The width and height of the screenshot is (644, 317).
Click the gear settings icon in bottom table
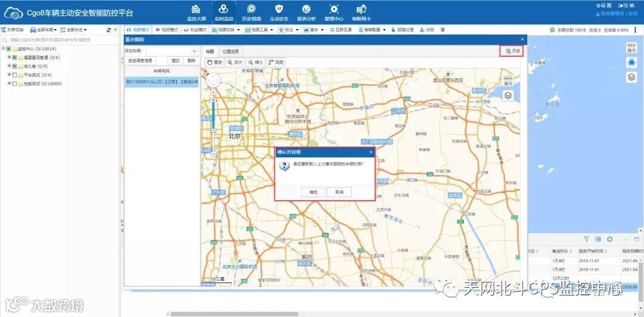tap(610, 239)
